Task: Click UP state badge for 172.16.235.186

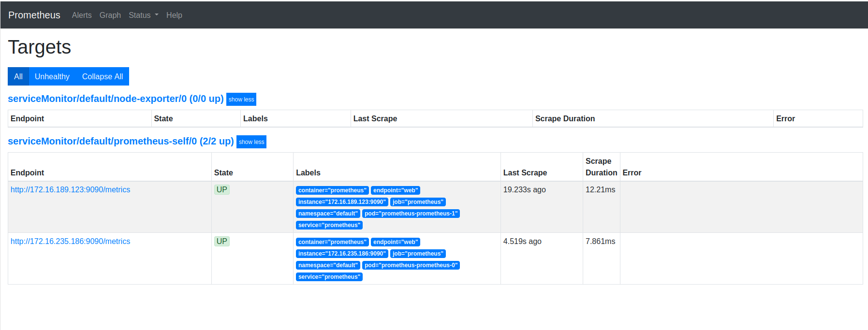Action: [x=222, y=241]
